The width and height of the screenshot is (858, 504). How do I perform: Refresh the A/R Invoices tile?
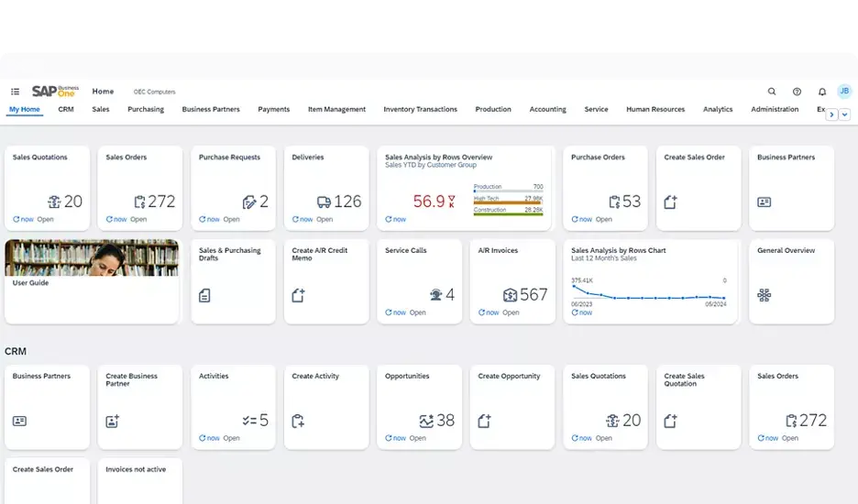tap(482, 312)
